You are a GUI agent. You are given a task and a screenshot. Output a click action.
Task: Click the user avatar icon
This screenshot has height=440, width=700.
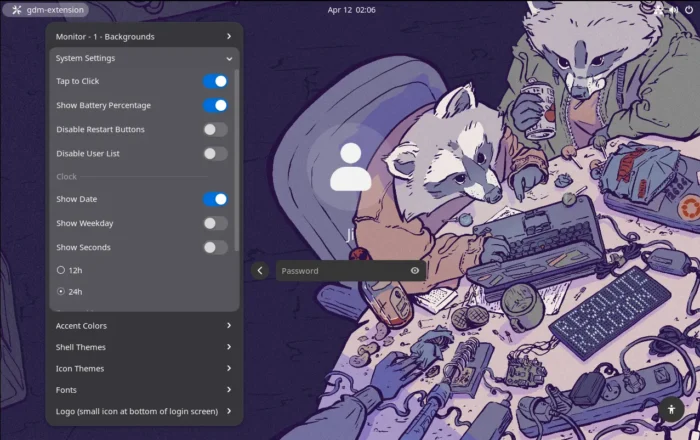pyautogui.click(x=351, y=166)
